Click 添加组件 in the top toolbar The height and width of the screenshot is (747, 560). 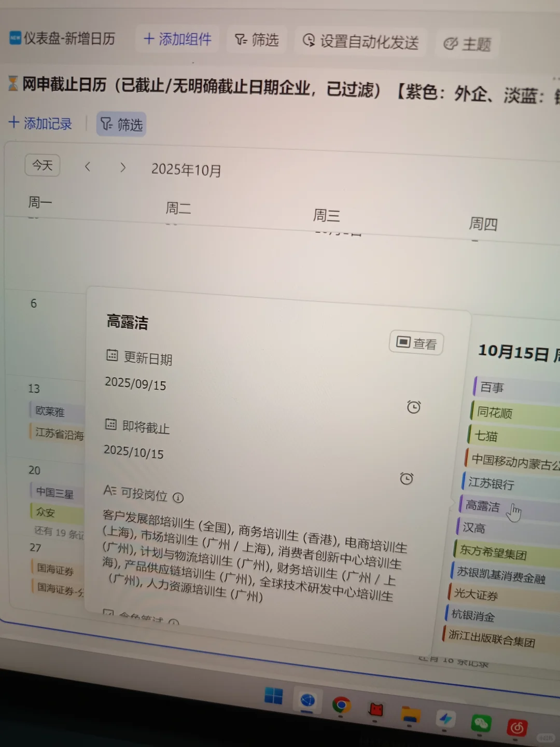tap(177, 39)
